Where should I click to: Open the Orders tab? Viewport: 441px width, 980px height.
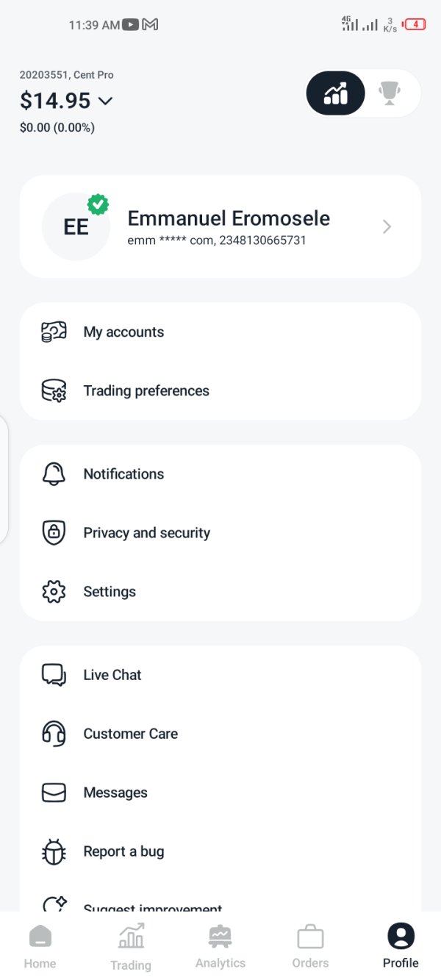[x=310, y=947]
